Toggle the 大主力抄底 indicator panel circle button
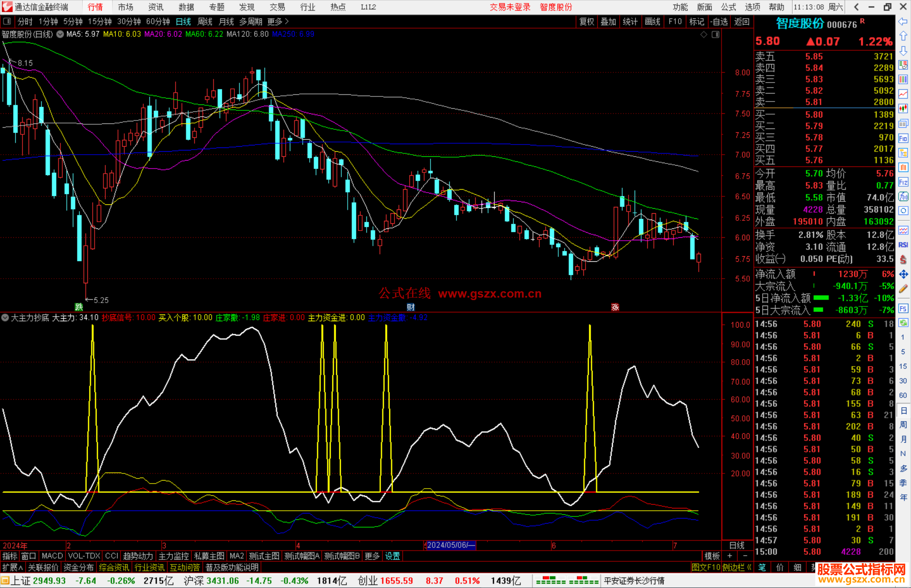The width and height of the screenshot is (911, 588). click(x=5, y=317)
